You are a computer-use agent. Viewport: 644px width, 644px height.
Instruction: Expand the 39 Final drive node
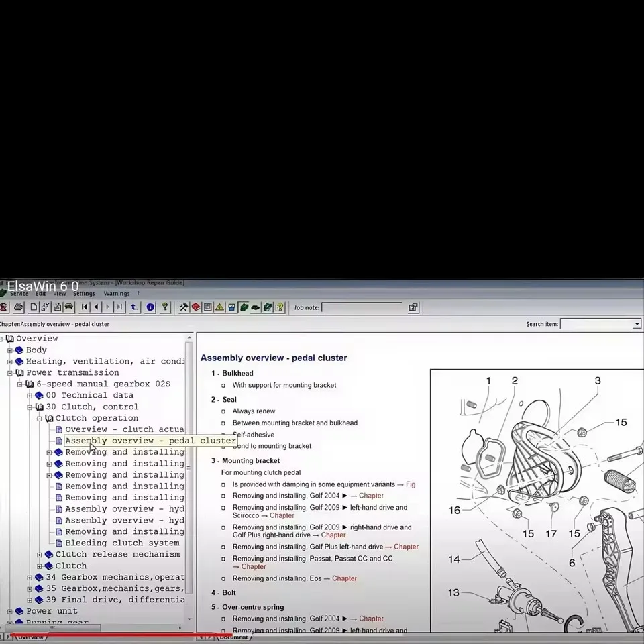point(30,600)
